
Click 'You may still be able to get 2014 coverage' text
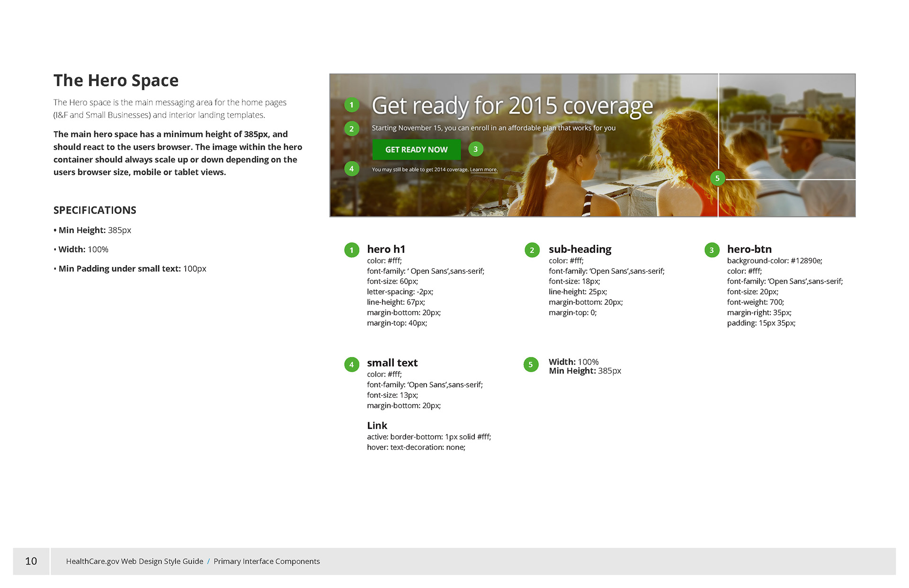click(x=420, y=169)
